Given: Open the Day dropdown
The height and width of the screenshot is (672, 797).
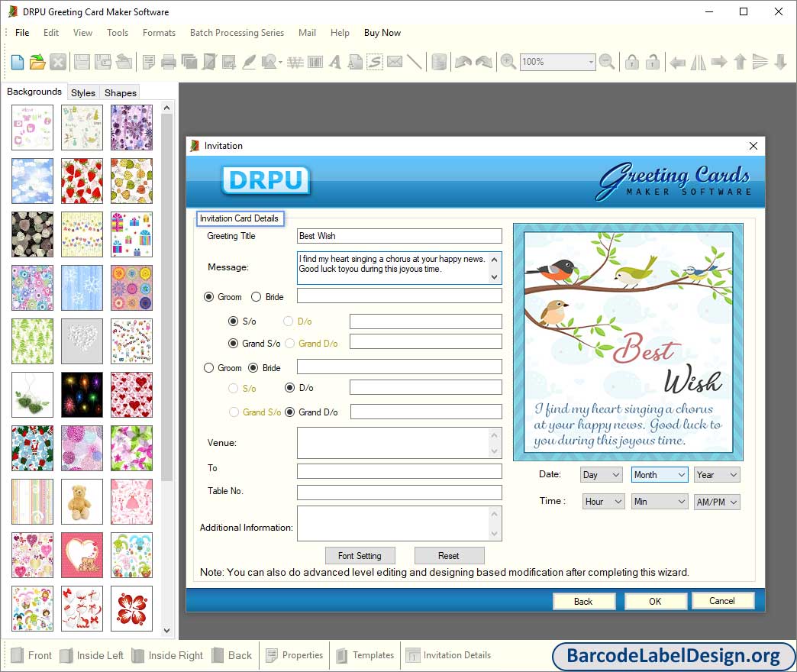Looking at the screenshot, I should pyautogui.click(x=602, y=475).
